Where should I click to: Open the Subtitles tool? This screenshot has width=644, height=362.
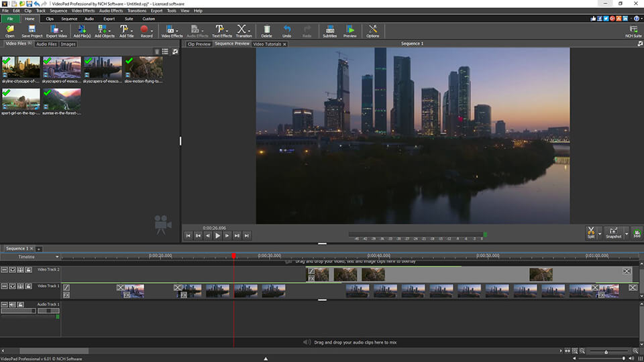point(329,31)
